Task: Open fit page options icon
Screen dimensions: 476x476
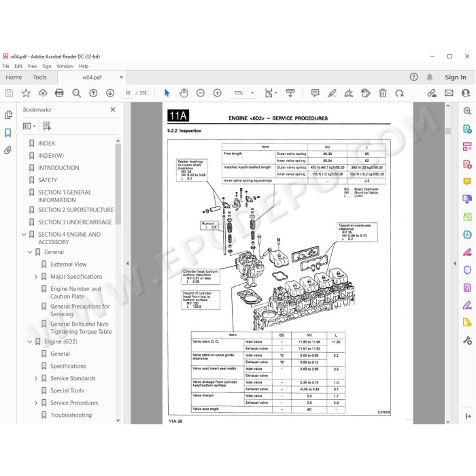Action: tap(271, 93)
